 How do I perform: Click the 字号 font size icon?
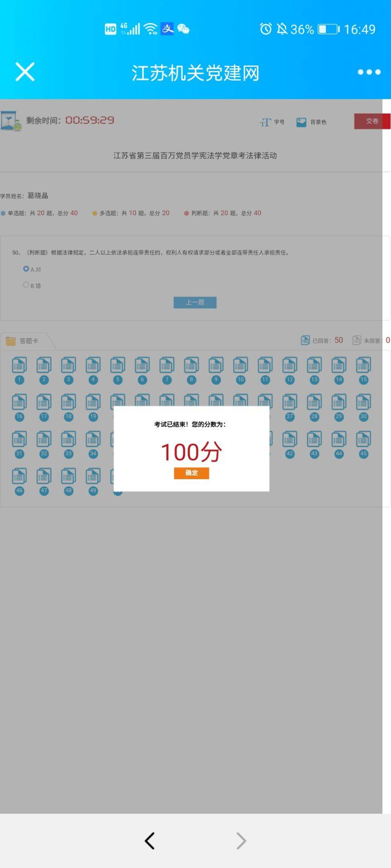pos(265,122)
